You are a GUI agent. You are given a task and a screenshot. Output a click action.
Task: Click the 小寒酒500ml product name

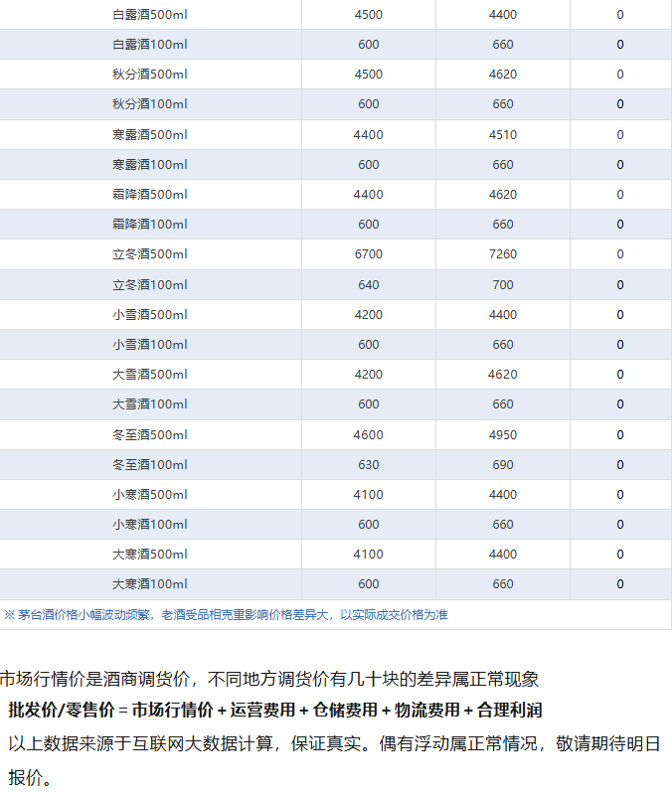pyautogui.click(x=150, y=494)
